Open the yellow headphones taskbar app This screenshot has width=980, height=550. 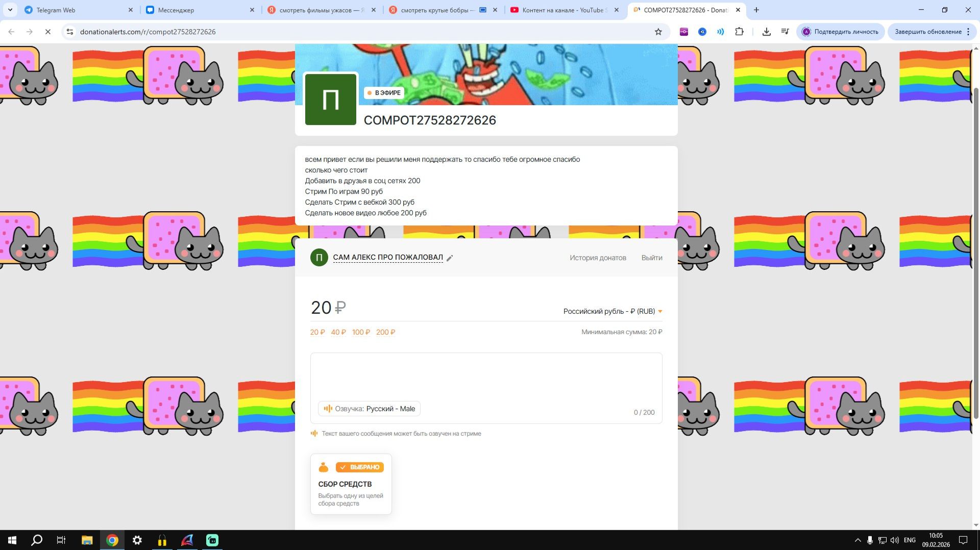[x=162, y=540]
